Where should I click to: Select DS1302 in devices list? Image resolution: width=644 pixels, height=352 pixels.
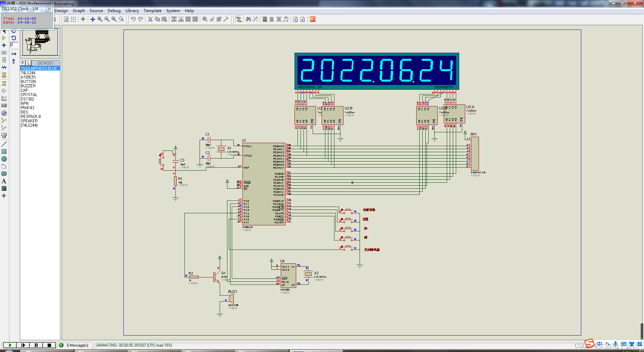coord(28,99)
